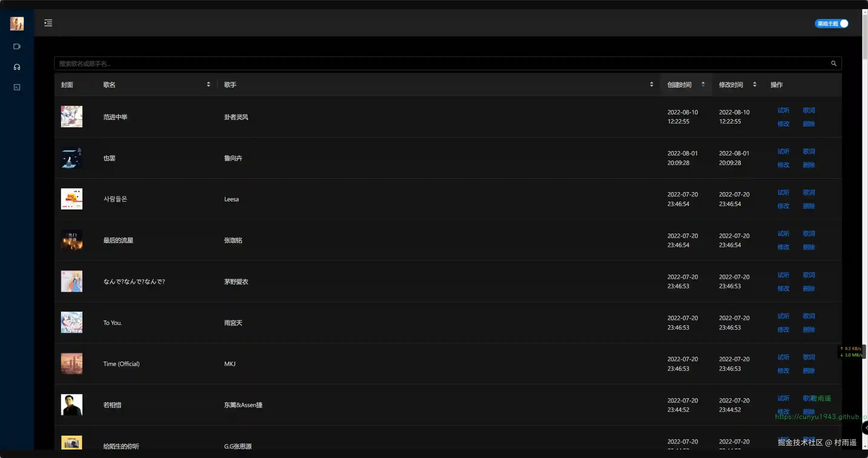
Task: Click the side drawer arrow at right edge
Action: 865,428
